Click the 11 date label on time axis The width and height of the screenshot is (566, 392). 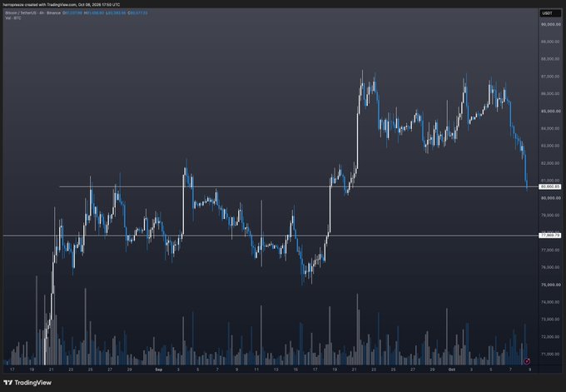[x=256, y=370]
